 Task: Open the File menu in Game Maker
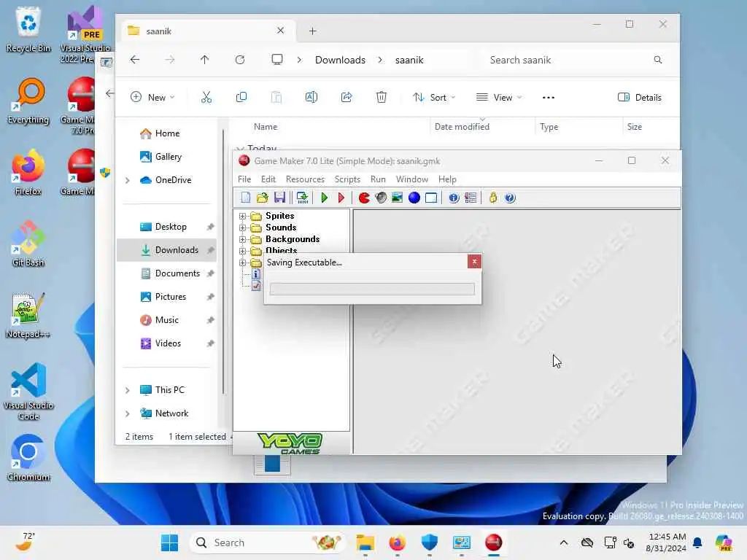tap(244, 179)
